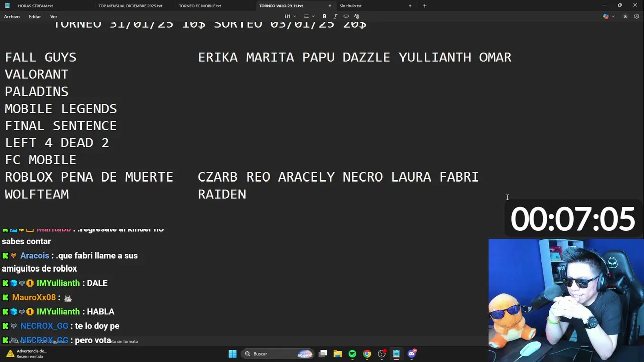Click IMYullianth username next to DALE
644x362 pixels.
click(x=58, y=283)
